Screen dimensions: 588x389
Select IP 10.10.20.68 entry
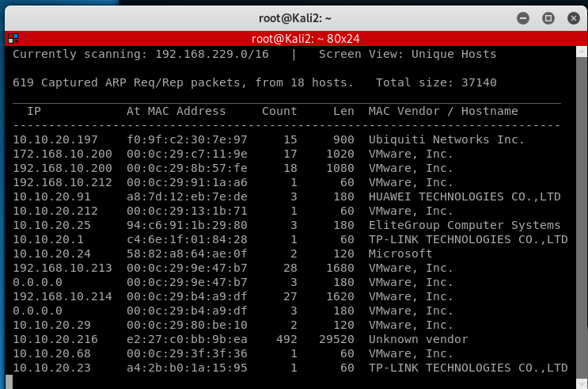51,353
